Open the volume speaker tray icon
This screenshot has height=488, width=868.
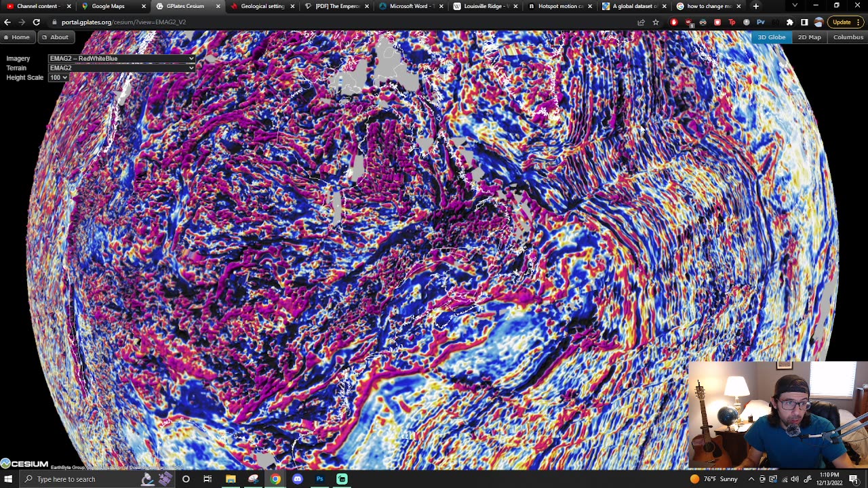pos(794,479)
